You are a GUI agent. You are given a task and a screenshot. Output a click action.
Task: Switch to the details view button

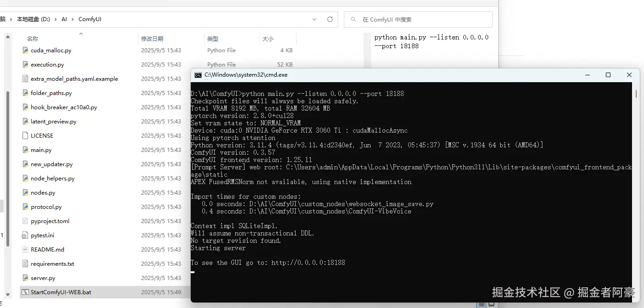pyautogui.click(x=481, y=304)
